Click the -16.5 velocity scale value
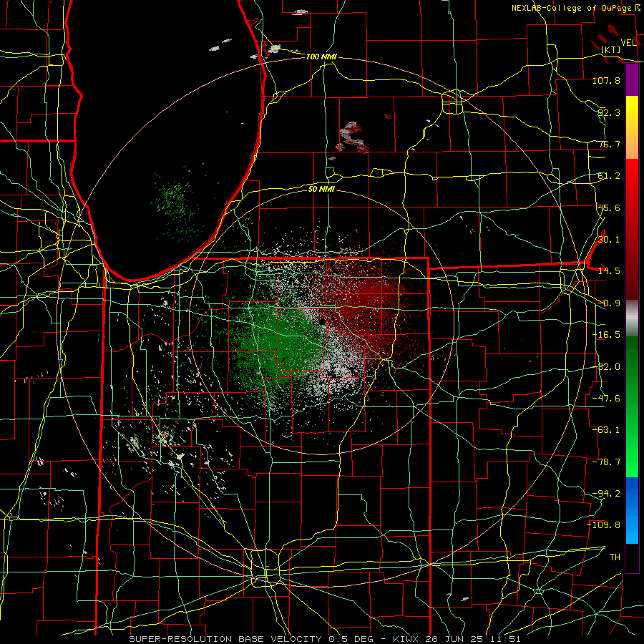Viewport: 644px width, 644px height. 606,335
